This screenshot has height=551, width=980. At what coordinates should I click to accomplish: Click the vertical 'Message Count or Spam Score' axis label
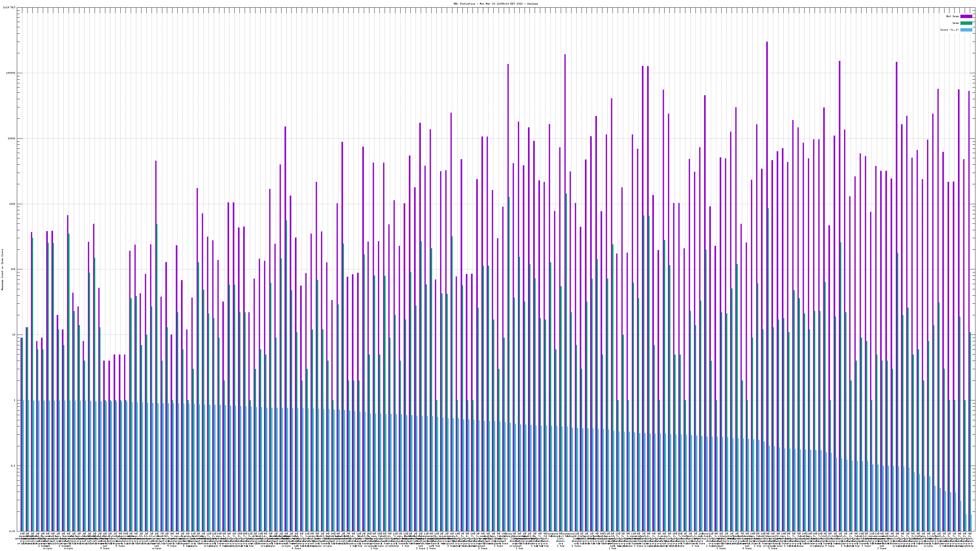coord(2,270)
